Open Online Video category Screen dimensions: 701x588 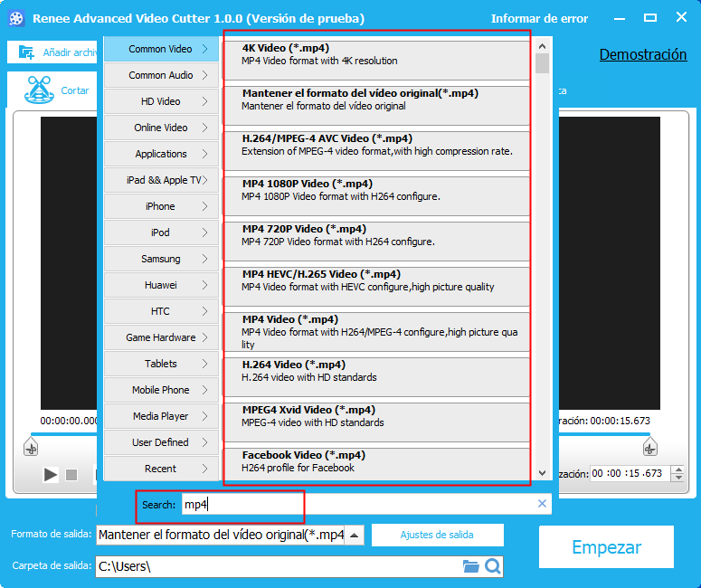pos(161,128)
